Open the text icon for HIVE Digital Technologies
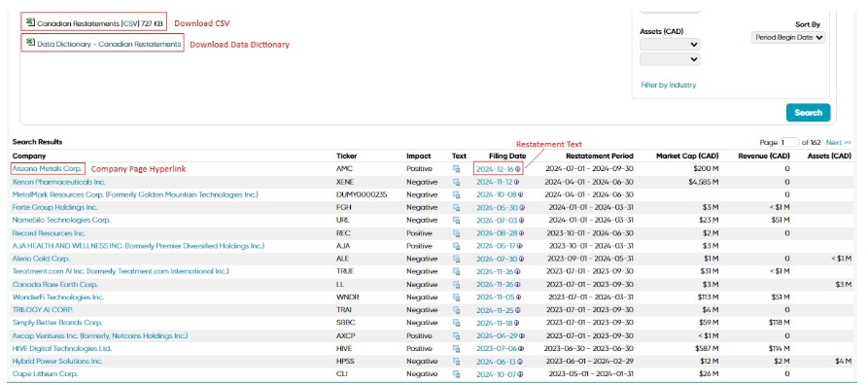The width and height of the screenshot is (868, 385). tap(456, 348)
